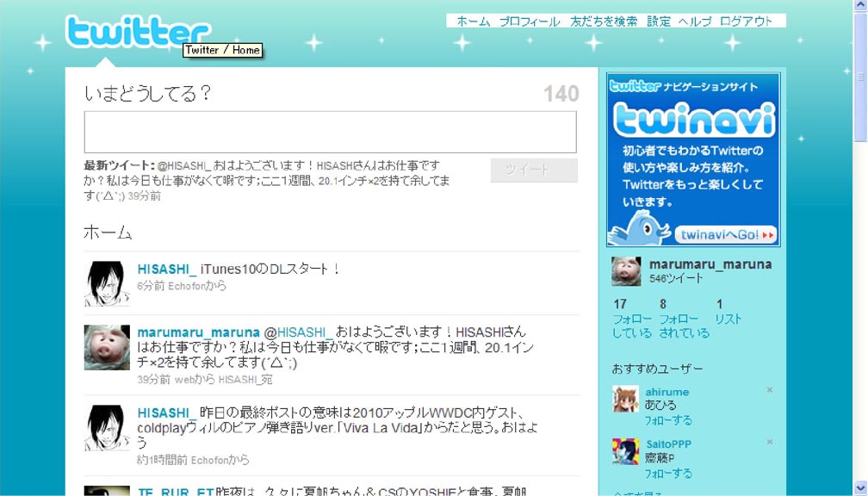Focus the いまどうしてる tweet text box
This screenshot has width=868, height=496.
[330, 132]
